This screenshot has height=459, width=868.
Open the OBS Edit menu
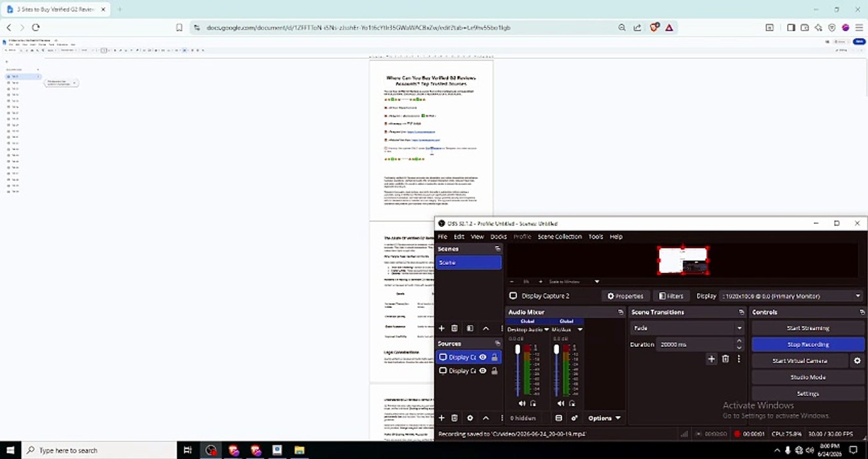tap(459, 237)
